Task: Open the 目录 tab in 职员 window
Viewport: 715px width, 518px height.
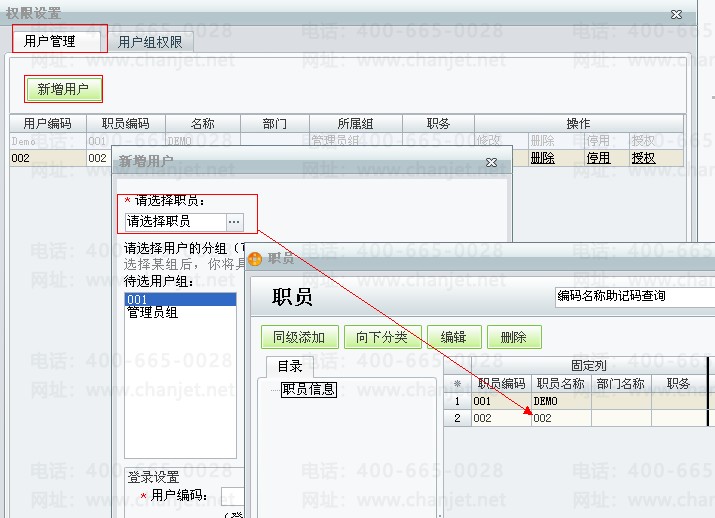Action: (289, 366)
